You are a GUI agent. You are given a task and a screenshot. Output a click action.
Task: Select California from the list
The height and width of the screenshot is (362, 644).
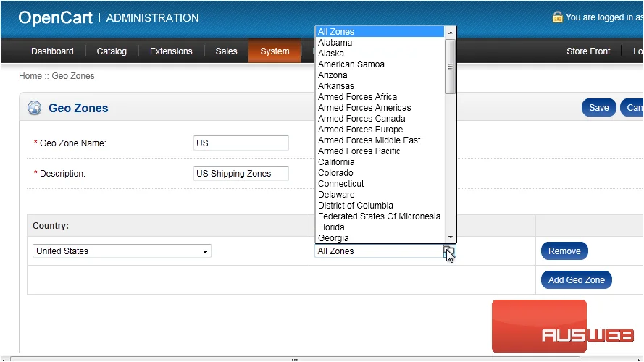(x=380, y=162)
